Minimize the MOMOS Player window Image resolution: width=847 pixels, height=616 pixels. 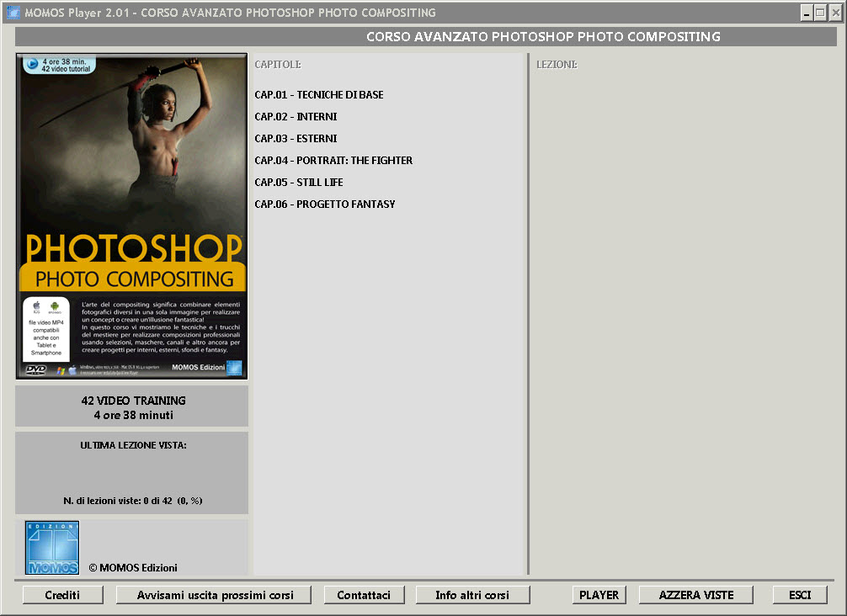coord(807,13)
